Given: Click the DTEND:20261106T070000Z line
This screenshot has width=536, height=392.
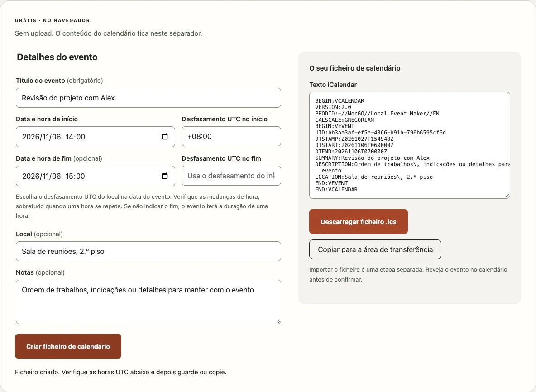Looking at the screenshot, I should pos(351,151).
